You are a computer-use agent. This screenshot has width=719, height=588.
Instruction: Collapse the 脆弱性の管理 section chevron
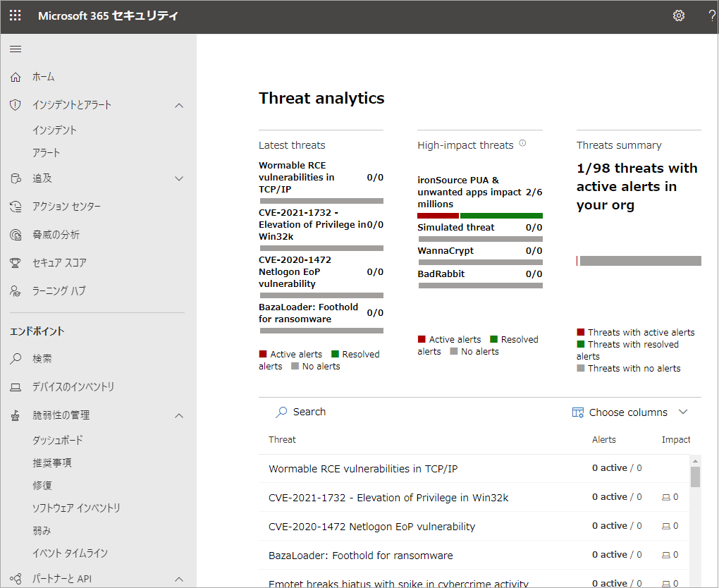179,415
